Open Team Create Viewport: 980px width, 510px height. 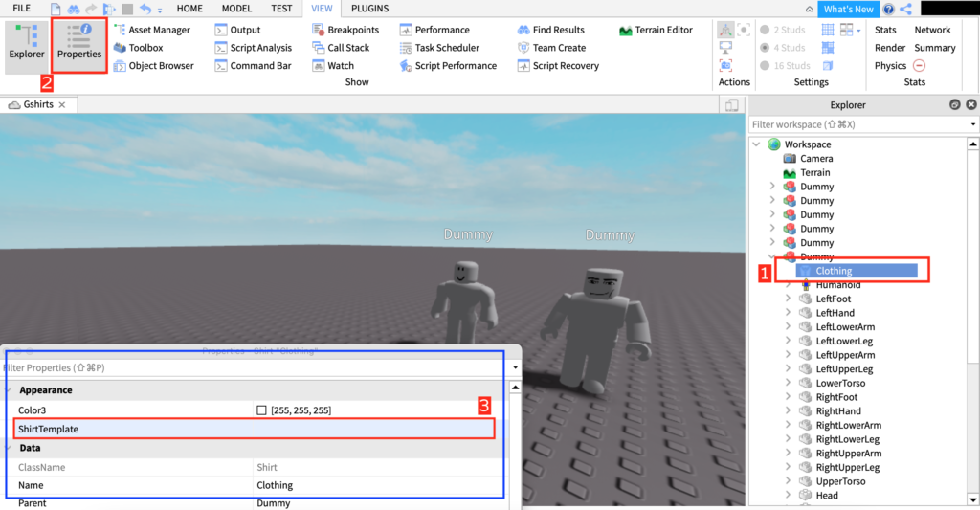[x=551, y=48]
